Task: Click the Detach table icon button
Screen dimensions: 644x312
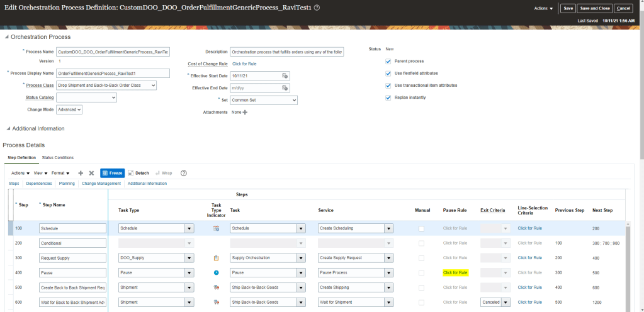Action: click(x=138, y=173)
